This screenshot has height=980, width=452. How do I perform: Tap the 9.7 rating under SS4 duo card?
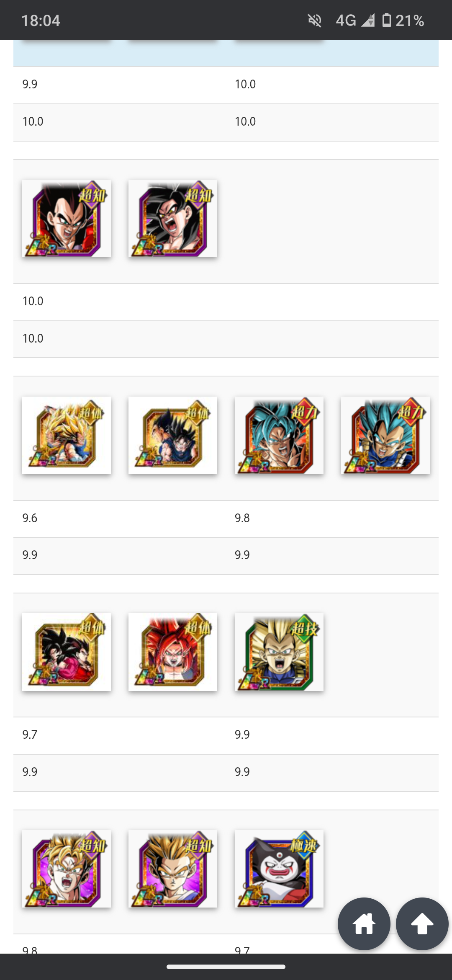30,735
